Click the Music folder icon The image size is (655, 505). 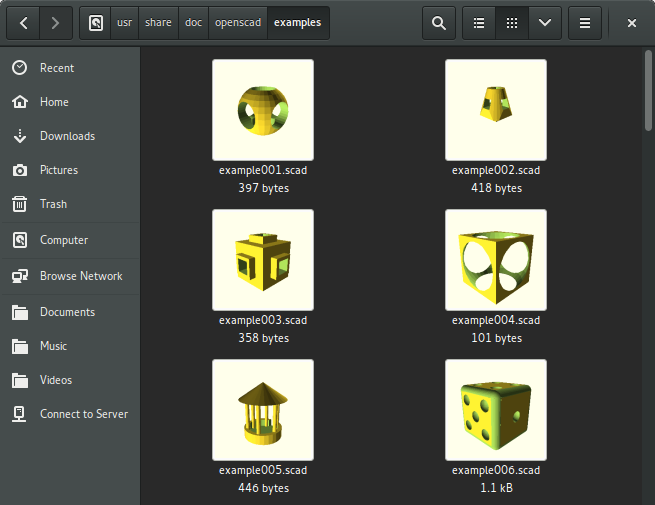click(x=20, y=346)
